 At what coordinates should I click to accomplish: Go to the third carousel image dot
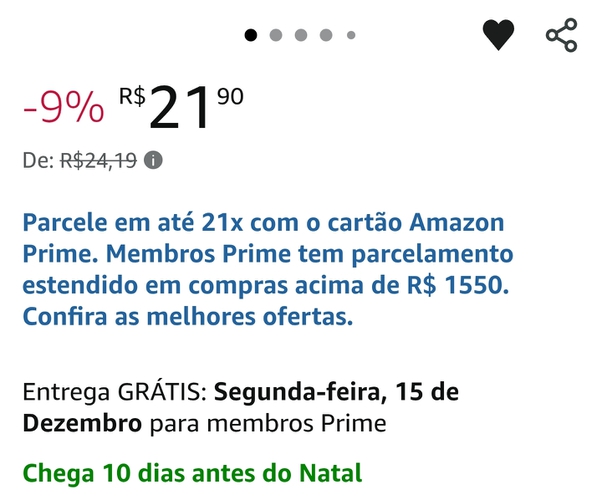click(x=301, y=35)
